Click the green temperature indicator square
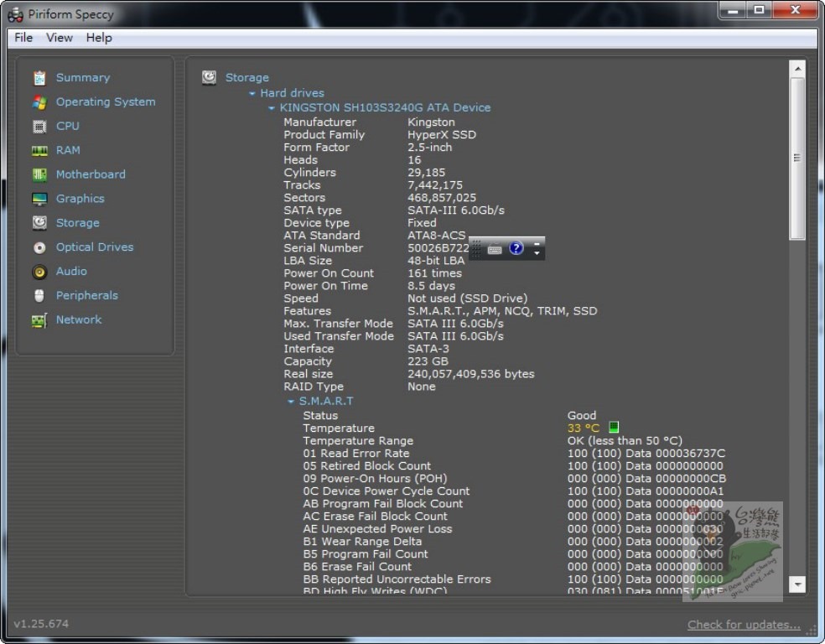 tap(614, 428)
